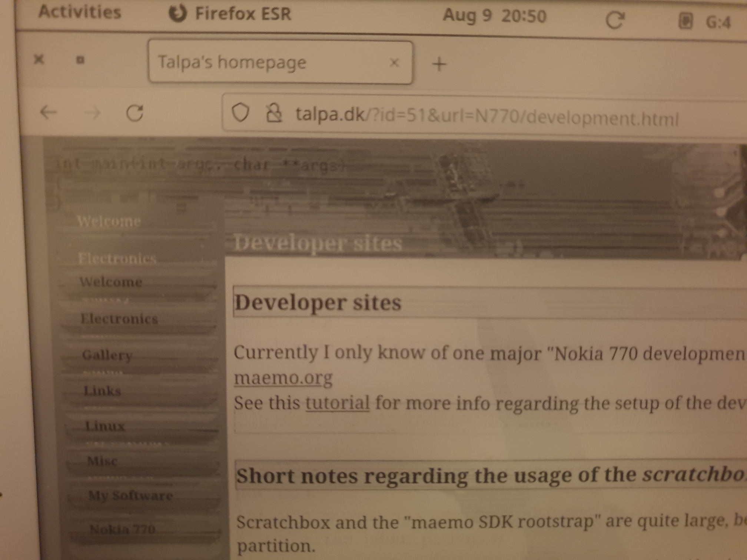
Task: Open the Linux sidebar entry
Action: (x=105, y=426)
